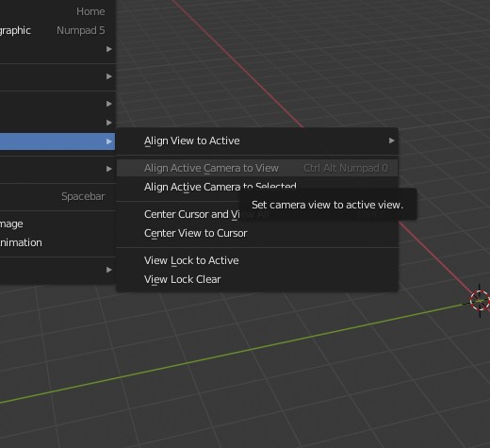This screenshot has height=448, width=490.
Task: Click the Ctrl Alt Numpad 0 shortcut label
Action: [346, 168]
